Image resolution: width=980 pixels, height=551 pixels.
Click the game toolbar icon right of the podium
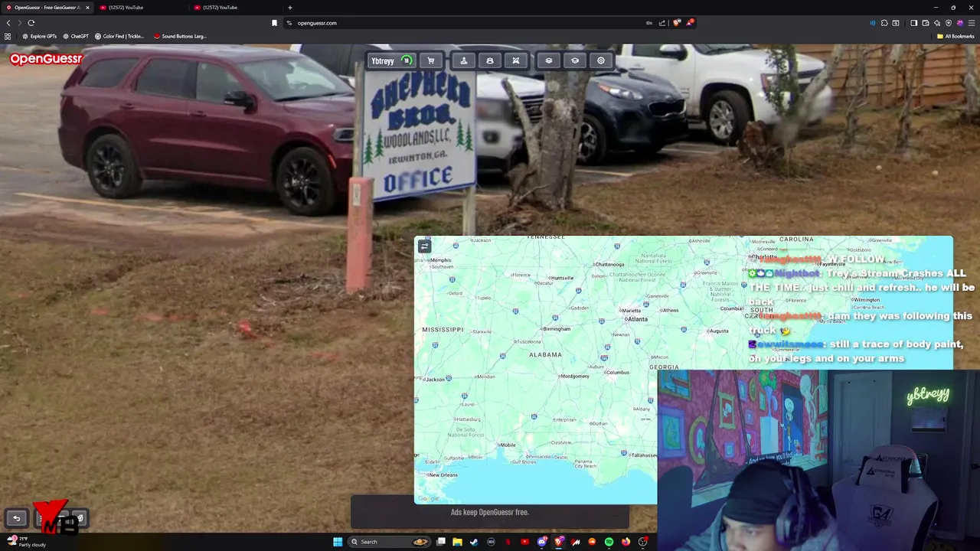coord(490,60)
